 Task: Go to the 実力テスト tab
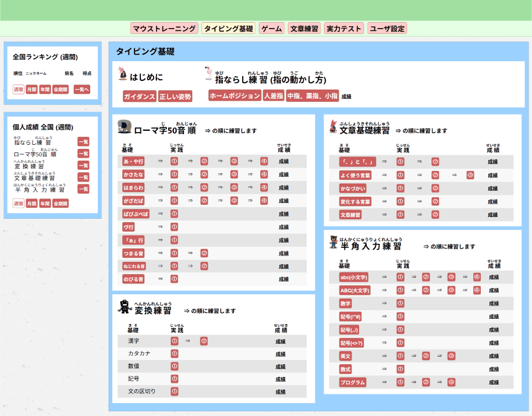click(x=344, y=29)
